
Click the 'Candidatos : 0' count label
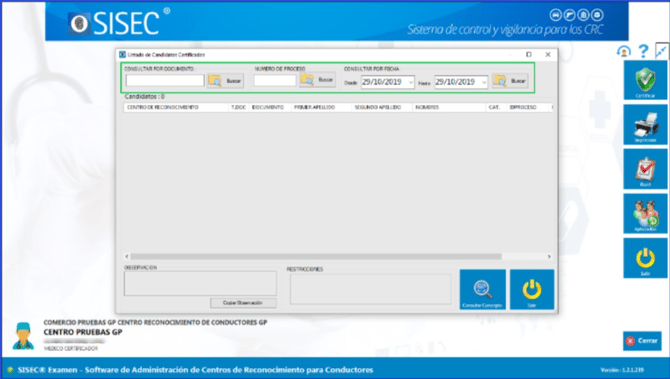coord(144,97)
